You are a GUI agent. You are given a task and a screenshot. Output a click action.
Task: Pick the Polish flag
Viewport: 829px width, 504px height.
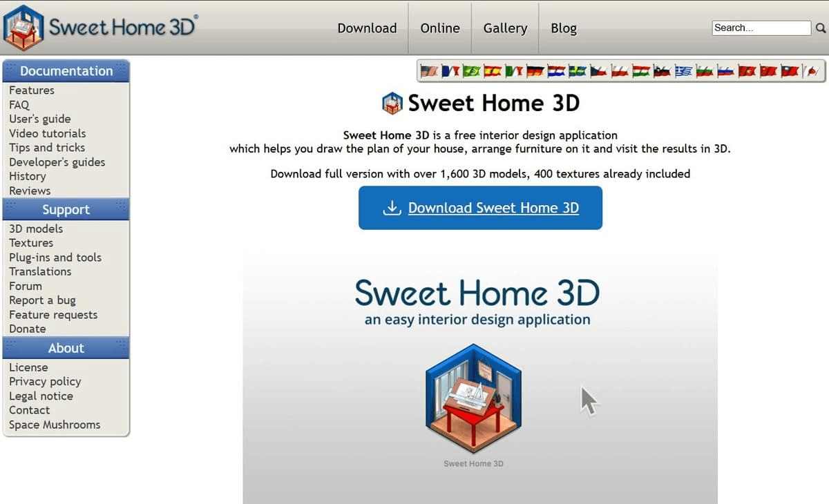tap(620, 71)
